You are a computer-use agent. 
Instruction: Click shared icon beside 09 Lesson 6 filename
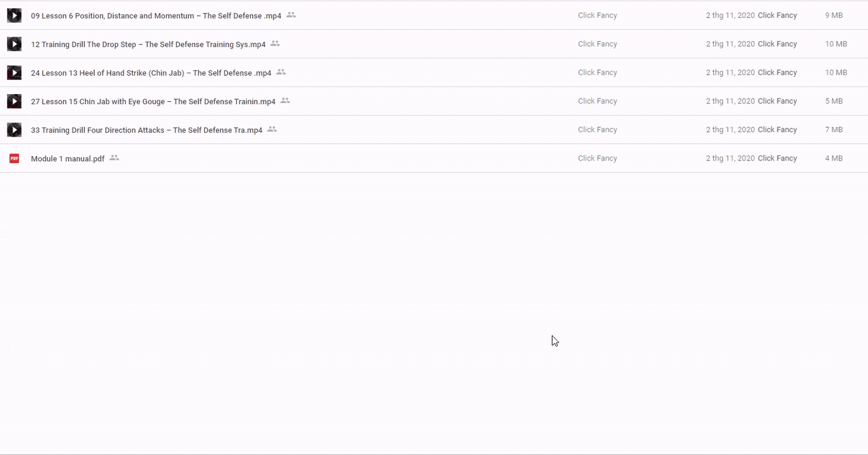291,15
